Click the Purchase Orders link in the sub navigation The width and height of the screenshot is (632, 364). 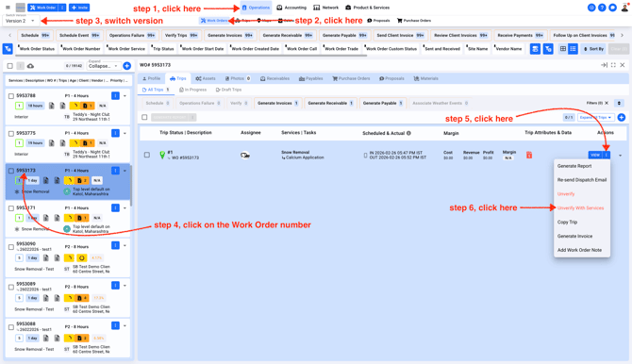click(x=414, y=21)
